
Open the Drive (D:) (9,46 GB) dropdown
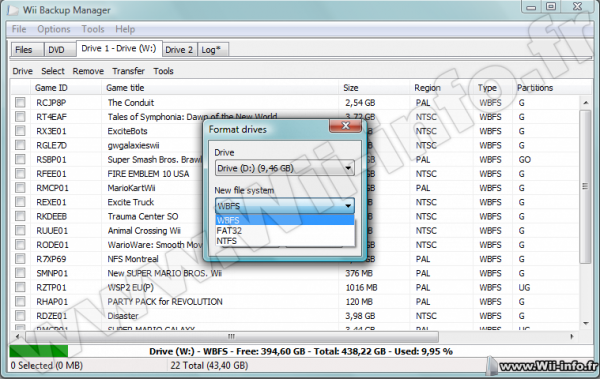click(x=285, y=168)
